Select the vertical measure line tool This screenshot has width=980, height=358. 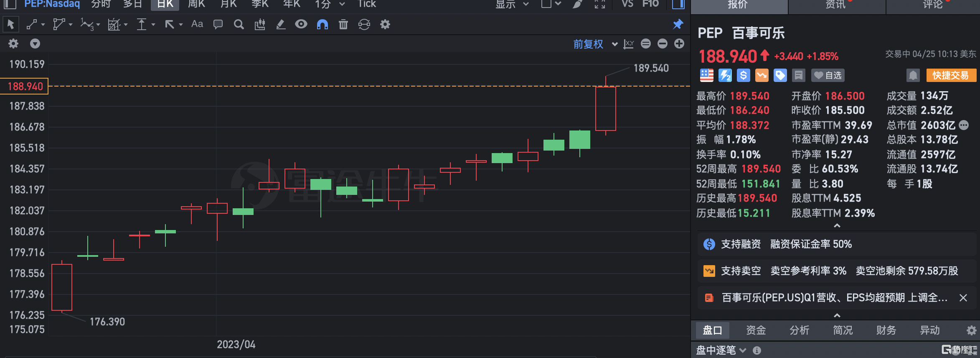point(142,24)
